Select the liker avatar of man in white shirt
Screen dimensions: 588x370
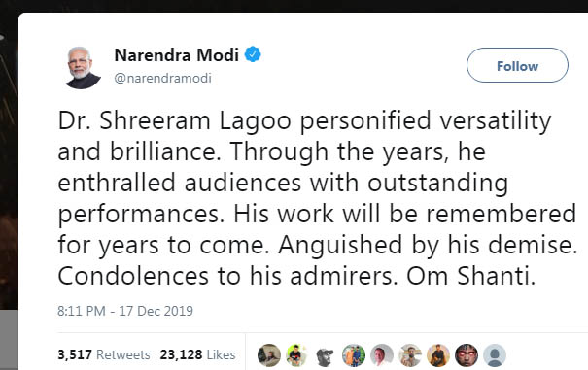[382, 355]
